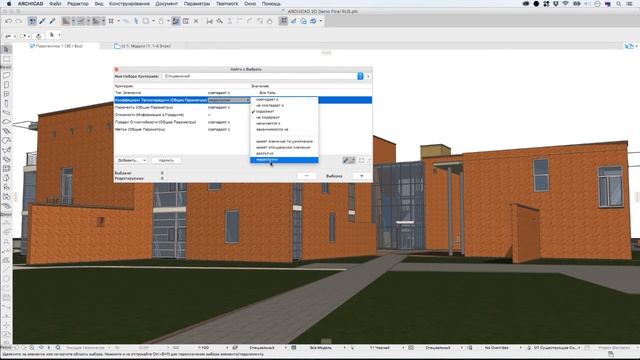Toggle the Suspend Groups toolbar button

pyautogui.click(x=176, y=21)
